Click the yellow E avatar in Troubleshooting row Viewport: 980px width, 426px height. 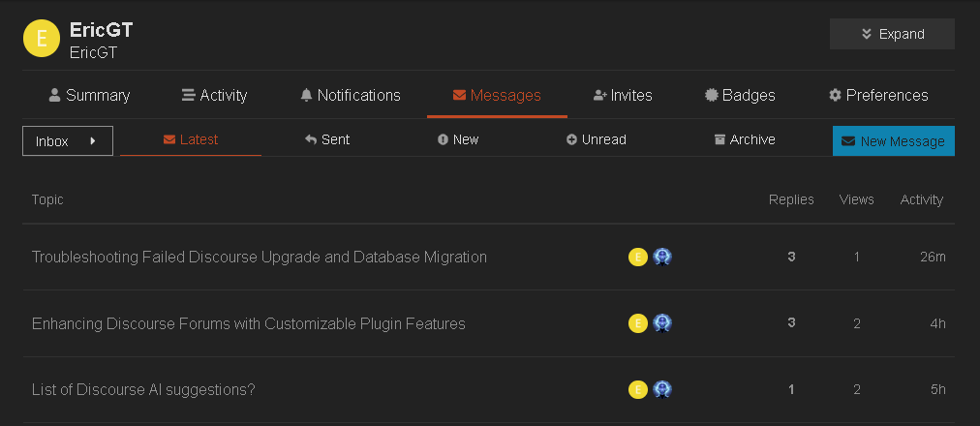(637, 257)
